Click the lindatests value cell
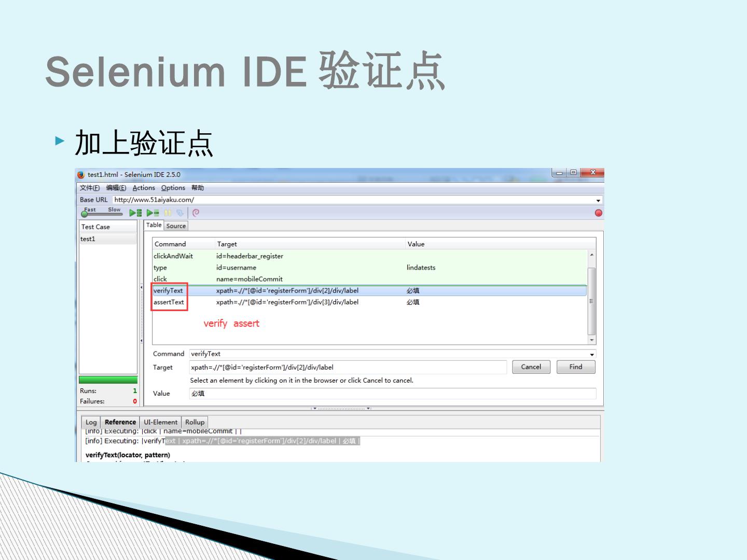 click(421, 268)
